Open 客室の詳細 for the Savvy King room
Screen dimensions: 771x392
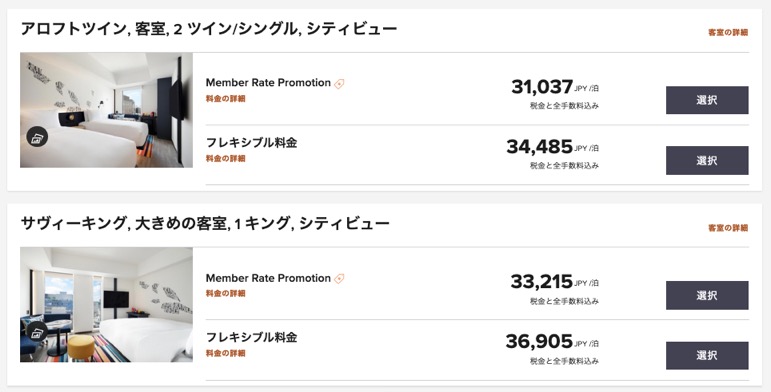(728, 228)
